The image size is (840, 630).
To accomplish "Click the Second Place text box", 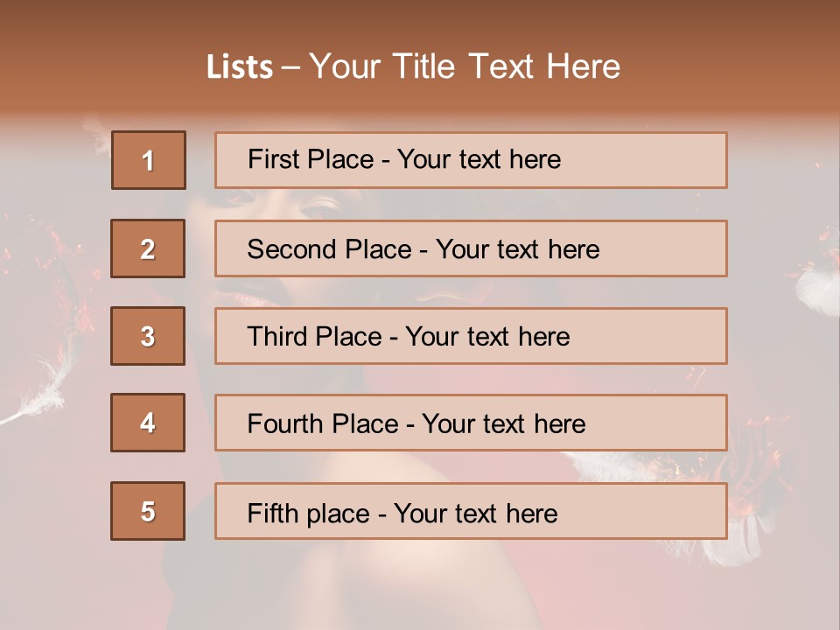I will pos(471,248).
